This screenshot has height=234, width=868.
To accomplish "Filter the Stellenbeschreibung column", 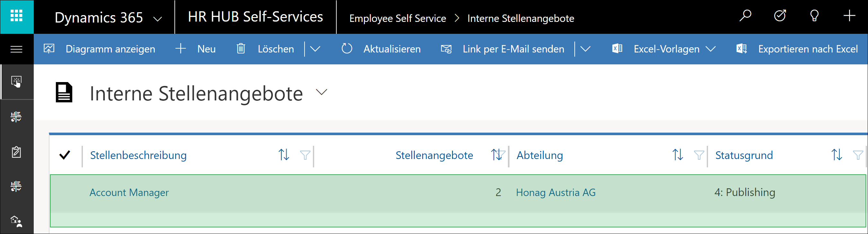I will [x=305, y=155].
